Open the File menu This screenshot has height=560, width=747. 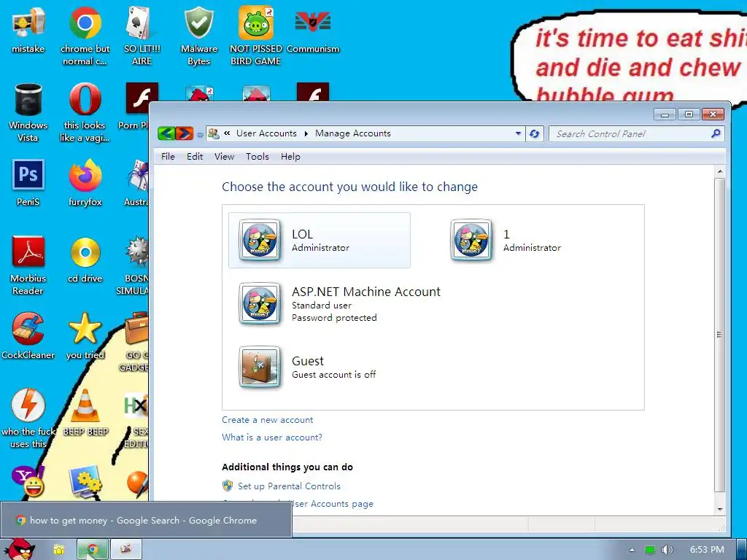(168, 157)
